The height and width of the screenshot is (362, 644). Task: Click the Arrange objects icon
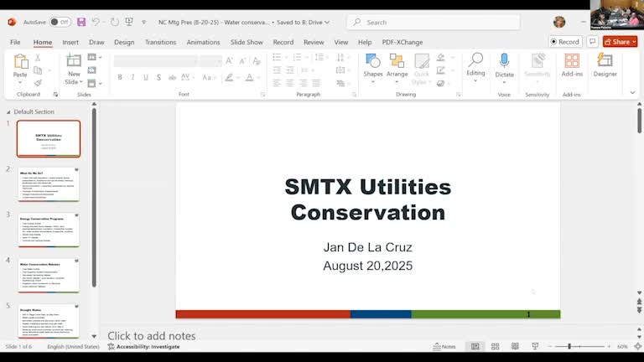click(x=397, y=61)
